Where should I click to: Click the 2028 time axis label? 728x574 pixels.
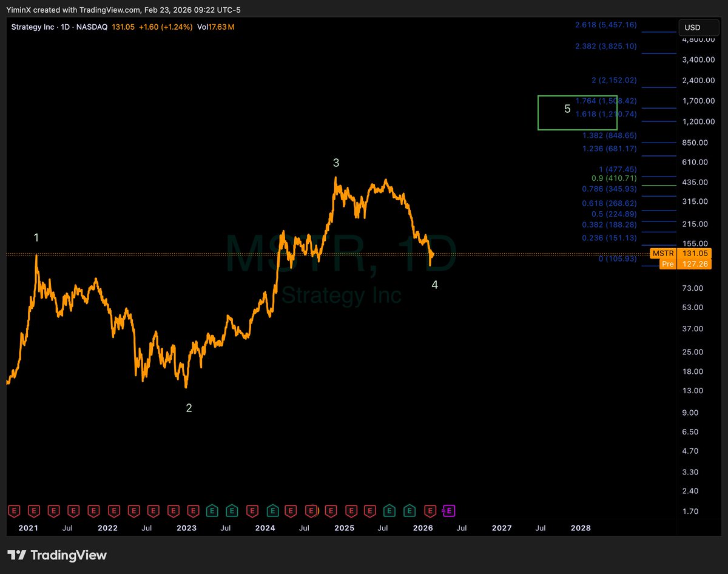coord(581,528)
